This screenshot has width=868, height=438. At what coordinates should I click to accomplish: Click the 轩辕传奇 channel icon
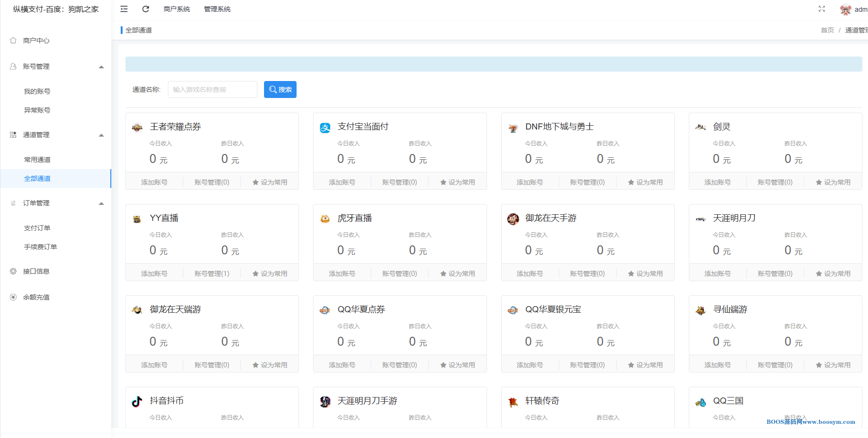tap(513, 402)
